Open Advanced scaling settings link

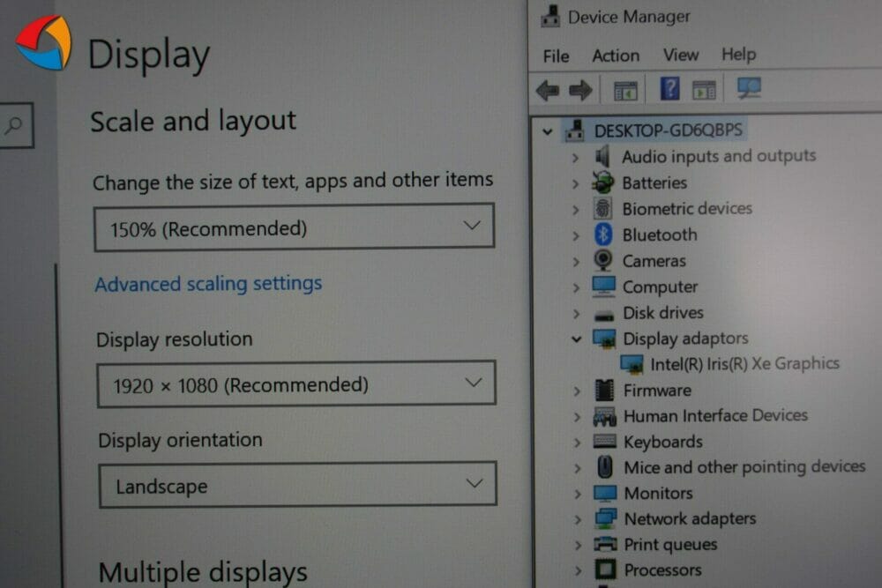coord(208,284)
